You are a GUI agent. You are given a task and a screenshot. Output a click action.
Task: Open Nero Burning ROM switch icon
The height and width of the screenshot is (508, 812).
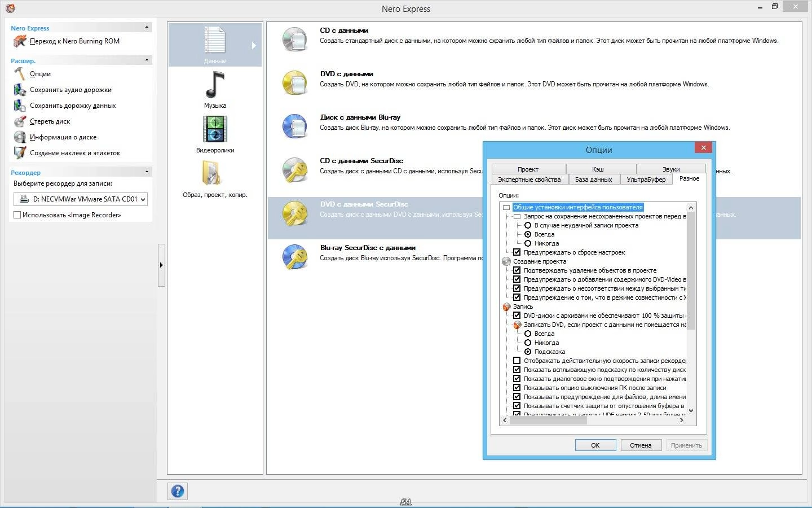pos(20,41)
